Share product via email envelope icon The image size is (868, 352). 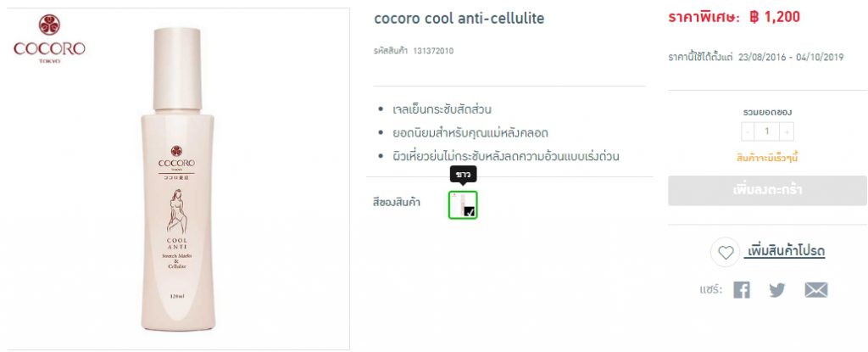815,290
